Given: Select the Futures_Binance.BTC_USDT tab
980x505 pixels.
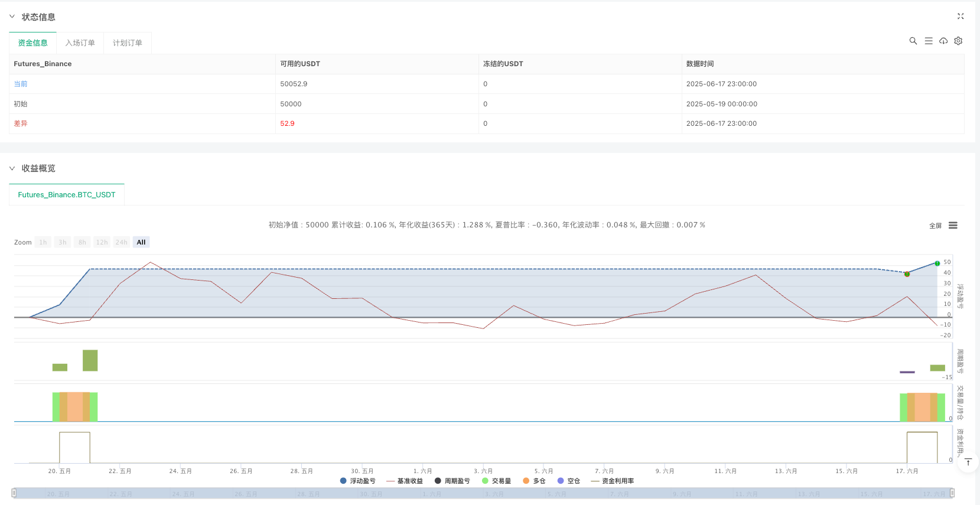Looking at the screenshot, I should [67, 195].
